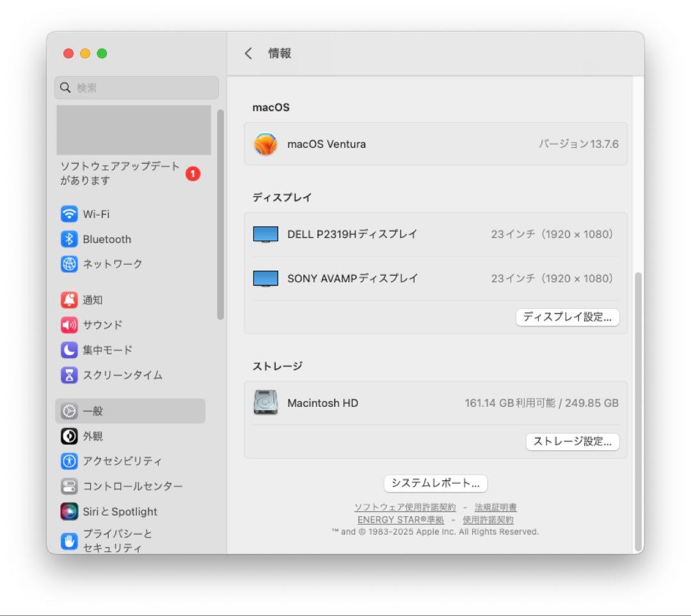Open the ソフトウェア使用許諾契約 link

coord(405,507)
